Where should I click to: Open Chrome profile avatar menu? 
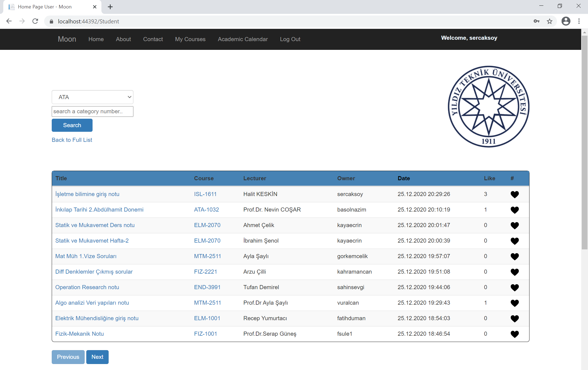tap(566, 21)
